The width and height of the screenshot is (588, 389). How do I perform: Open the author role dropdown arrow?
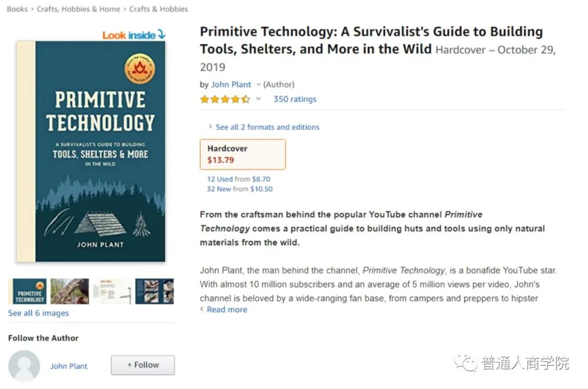[259, 84]
